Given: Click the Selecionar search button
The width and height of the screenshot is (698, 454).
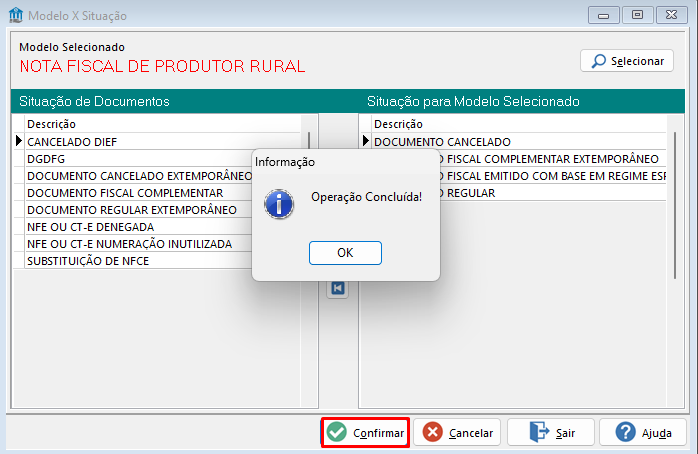Looking at the screenshot, I should coord(627,61).
